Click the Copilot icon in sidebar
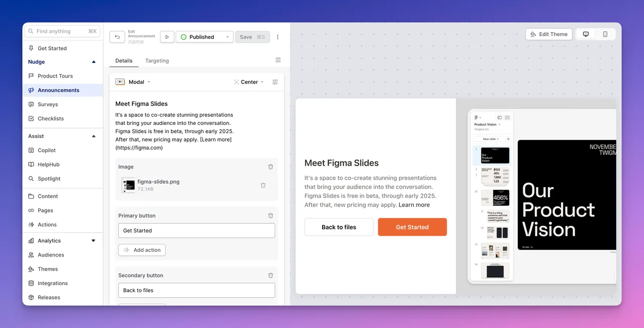Image resolution: width=644 pixels, height=328 pixels. 31,150
